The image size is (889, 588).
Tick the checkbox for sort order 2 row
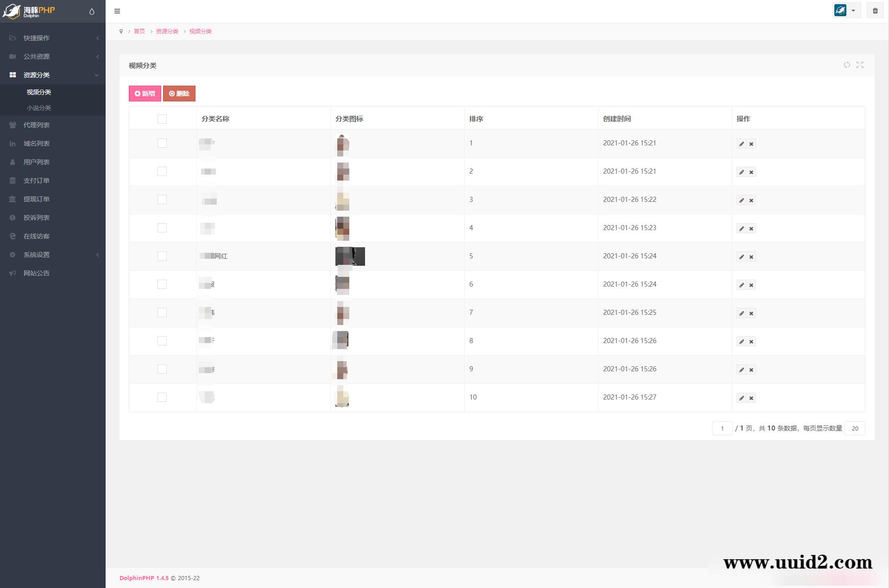tap(162, 171)
